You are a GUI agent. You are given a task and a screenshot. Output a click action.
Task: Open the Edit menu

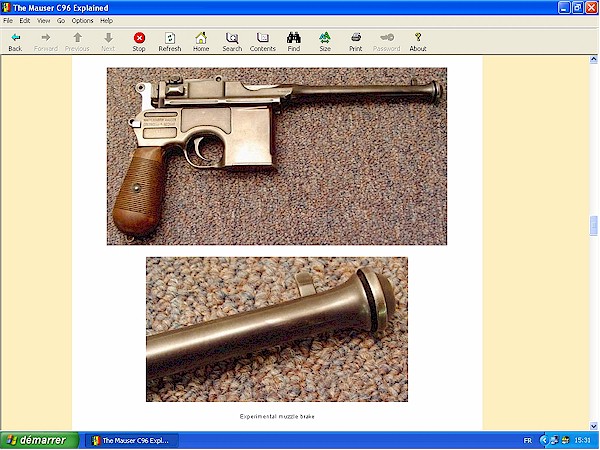pyautogui.click(x=25, y=21)
